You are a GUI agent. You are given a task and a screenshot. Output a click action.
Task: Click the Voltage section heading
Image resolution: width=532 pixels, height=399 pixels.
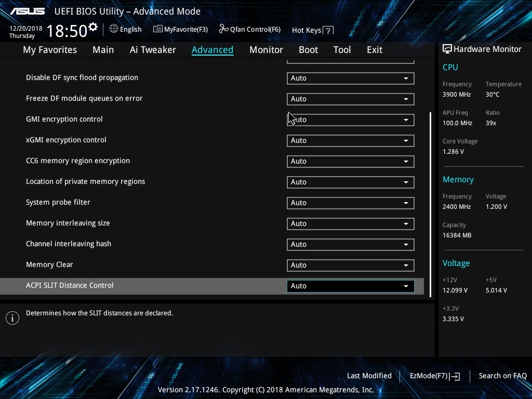click(456, 263)
